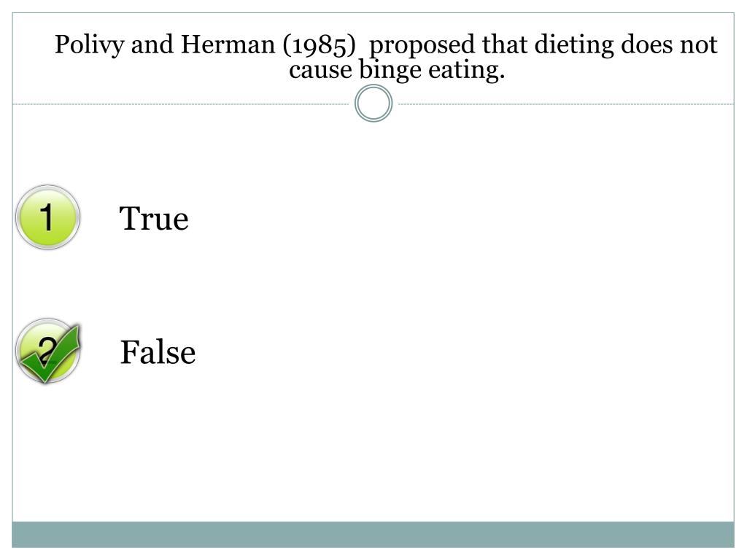The height and width of the screenshot is (560, 747).
Task: Click the word and in the question
Action: click(152, 44)
